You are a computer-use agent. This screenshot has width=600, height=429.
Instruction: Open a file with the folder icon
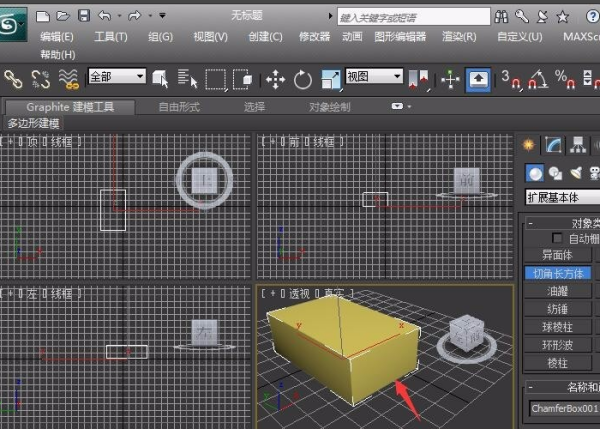pos(63,16)
